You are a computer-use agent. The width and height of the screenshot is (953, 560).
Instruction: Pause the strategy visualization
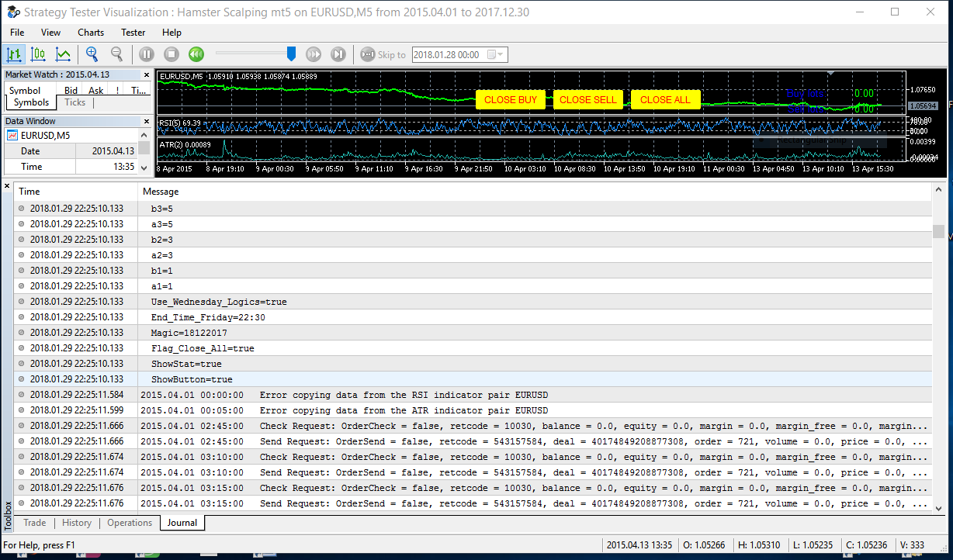pos(147,54)
